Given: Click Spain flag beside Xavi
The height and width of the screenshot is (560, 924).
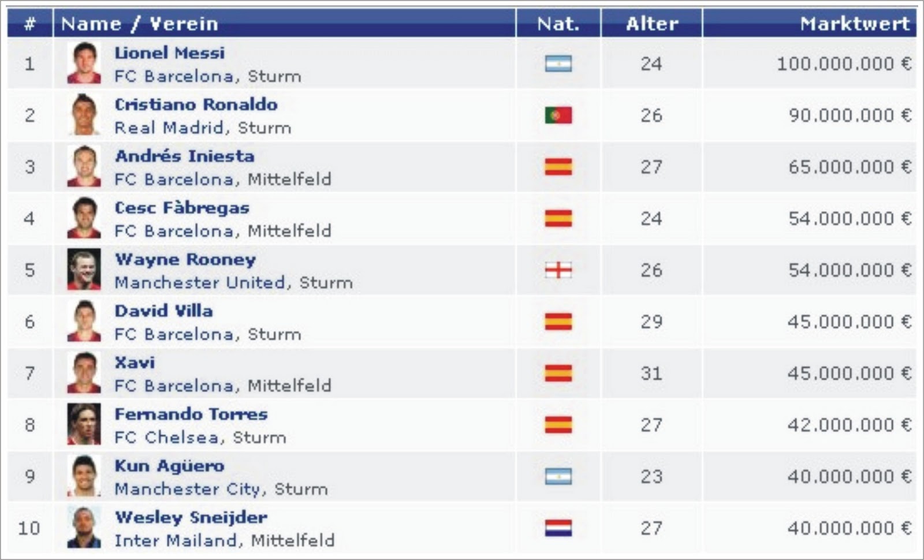Looking at the screenshot, I should tap(558, 373).
